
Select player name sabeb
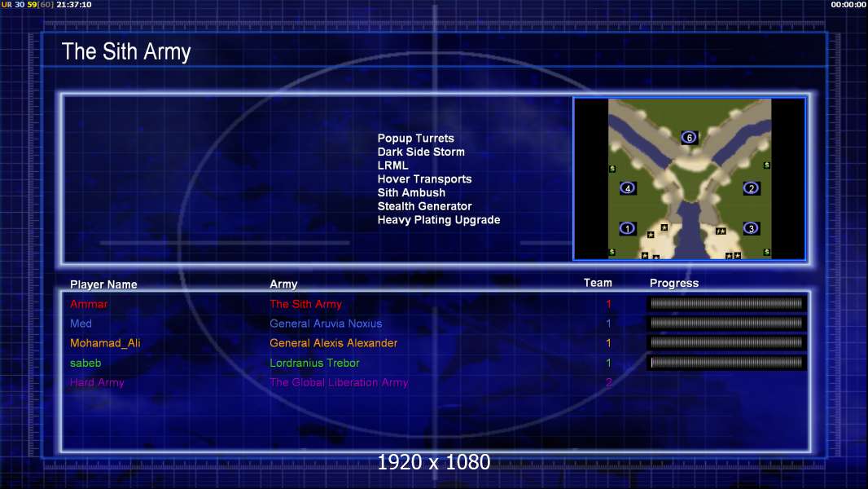tap(85, 363)
